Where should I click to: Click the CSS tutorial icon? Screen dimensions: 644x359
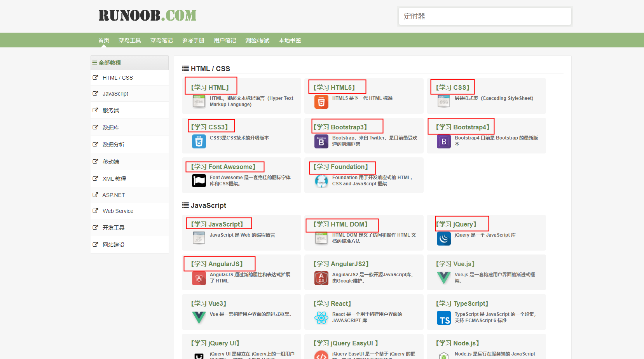[443, 102]
